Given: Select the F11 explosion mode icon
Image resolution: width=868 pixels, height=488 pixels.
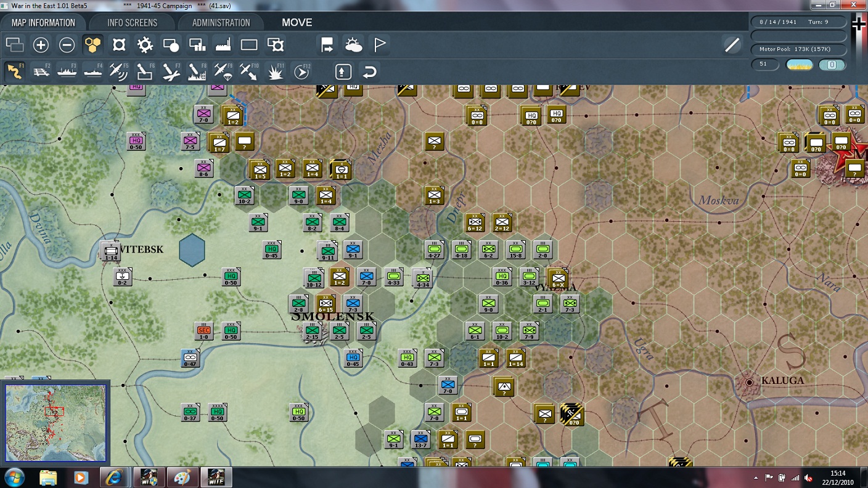Looking at the screenshot, I should pyautogui.click(x=275, y=71).
